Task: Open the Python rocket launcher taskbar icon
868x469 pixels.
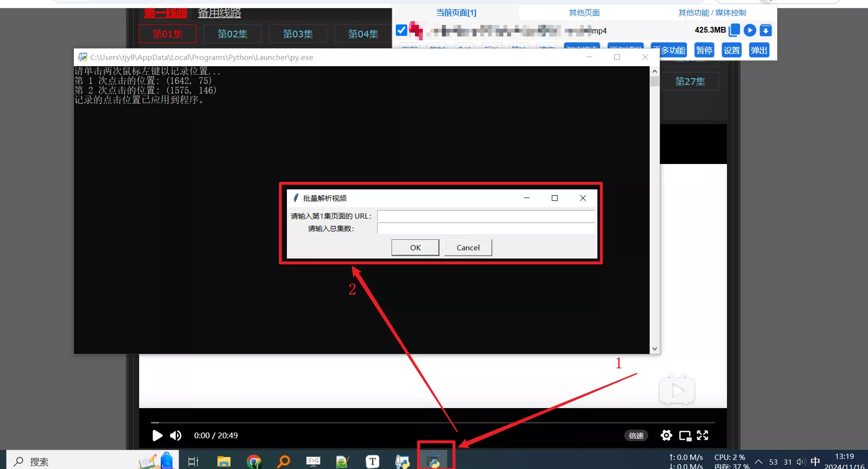Action: click(x=403, y=462)
